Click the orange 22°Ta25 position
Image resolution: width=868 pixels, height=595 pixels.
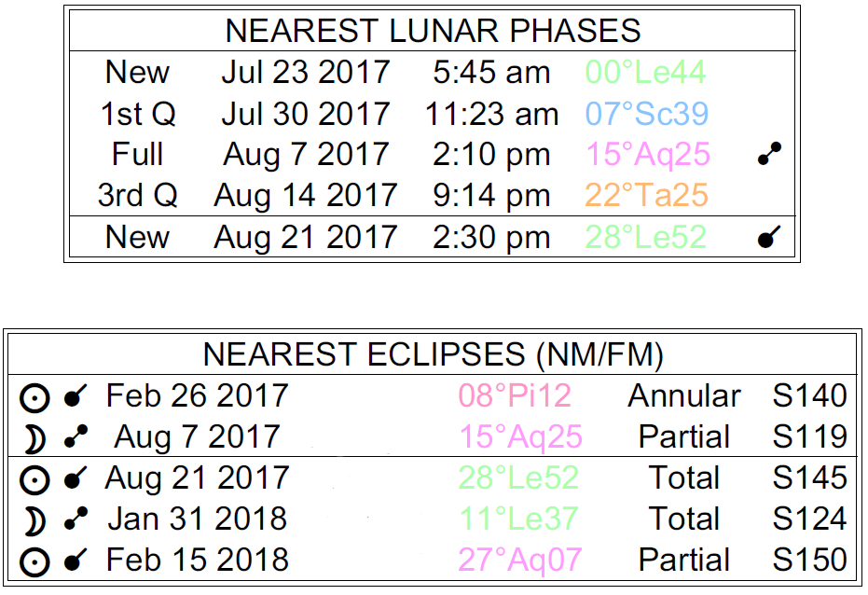(647, 196)
